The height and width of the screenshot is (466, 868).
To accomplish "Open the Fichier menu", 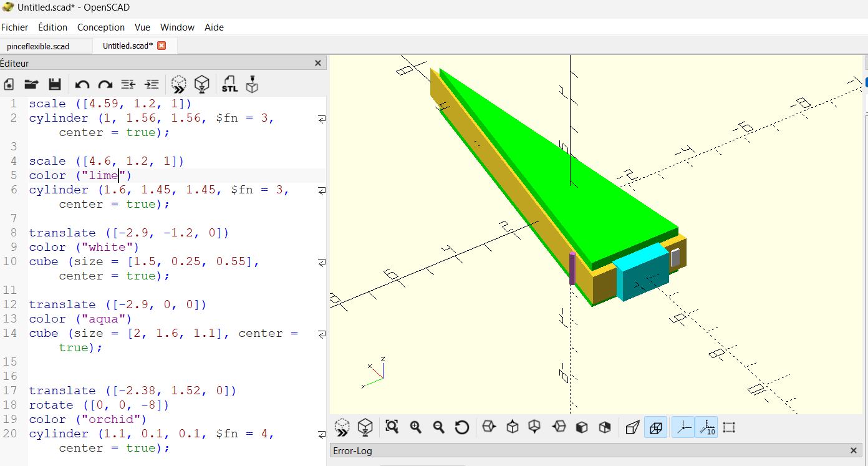I will tap(15, 27).
